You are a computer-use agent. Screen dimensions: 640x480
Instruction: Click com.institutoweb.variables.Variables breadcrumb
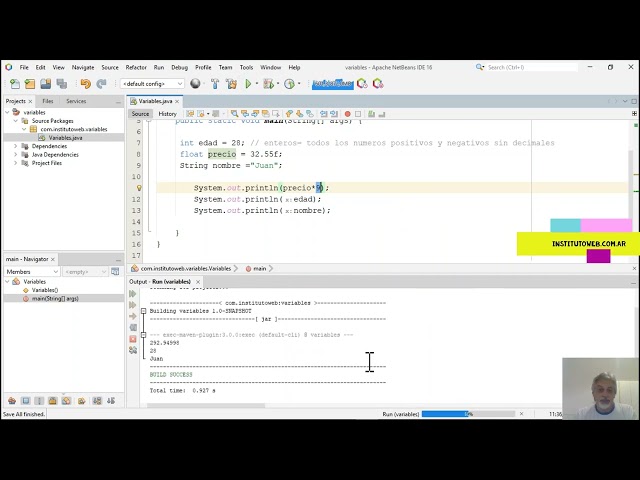pyautogui.click(x=186, y=269)
